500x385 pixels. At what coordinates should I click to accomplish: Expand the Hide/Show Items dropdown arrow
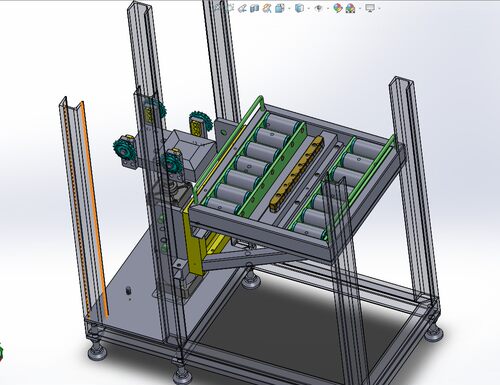[328, 8]
